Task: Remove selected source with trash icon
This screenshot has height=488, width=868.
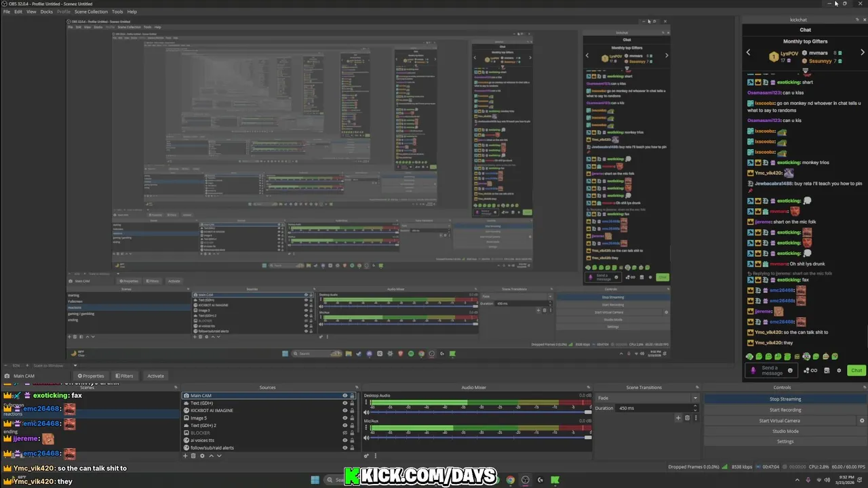Action: (193, 456)
